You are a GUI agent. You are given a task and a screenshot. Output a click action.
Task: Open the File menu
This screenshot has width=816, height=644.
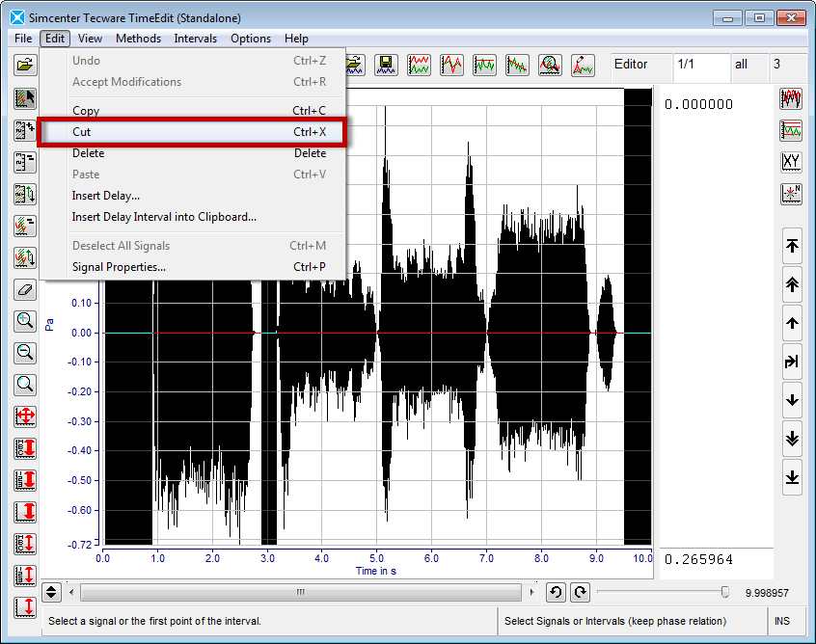click(x=23, y=39)
